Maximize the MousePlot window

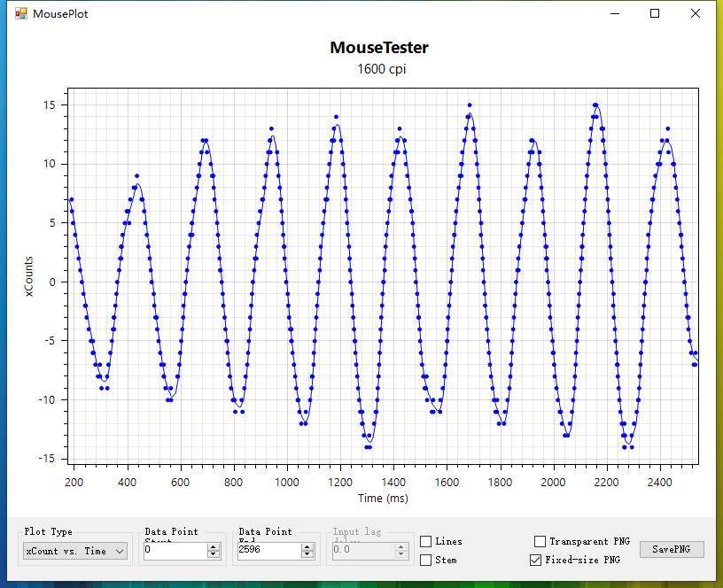tap(655, 13)
